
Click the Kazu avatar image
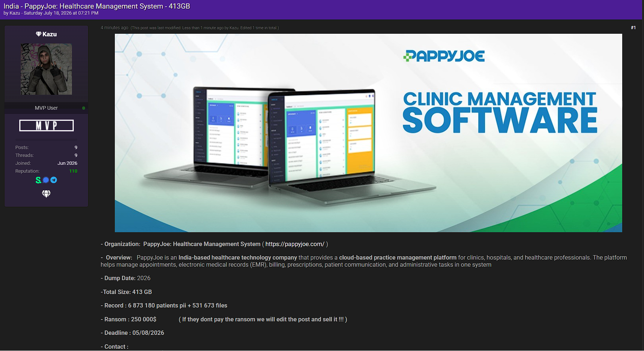(x=46, y=69)
